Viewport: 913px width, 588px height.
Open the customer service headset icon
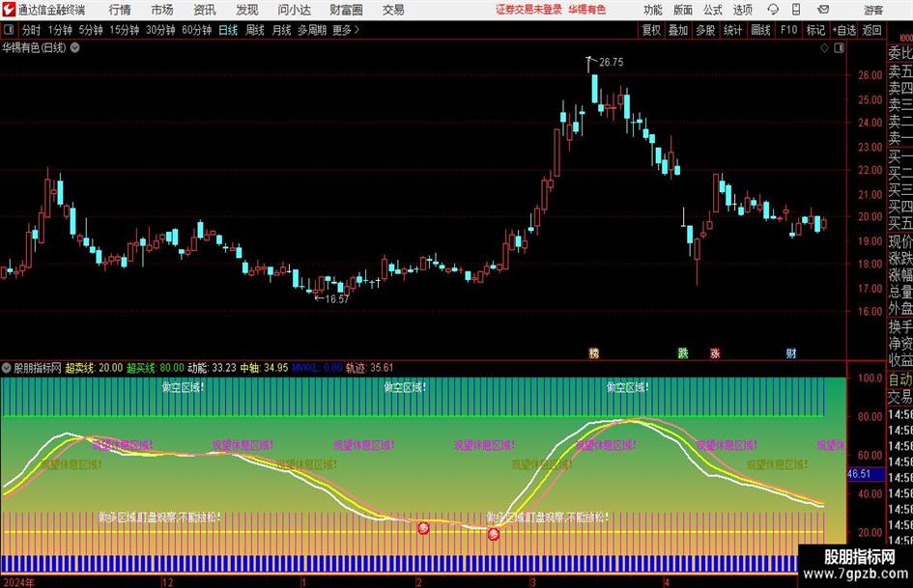[x=773, y=10]
